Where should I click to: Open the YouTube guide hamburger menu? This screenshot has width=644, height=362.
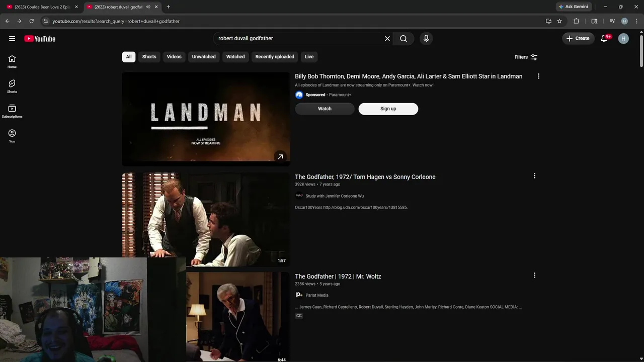click(12, 39)
